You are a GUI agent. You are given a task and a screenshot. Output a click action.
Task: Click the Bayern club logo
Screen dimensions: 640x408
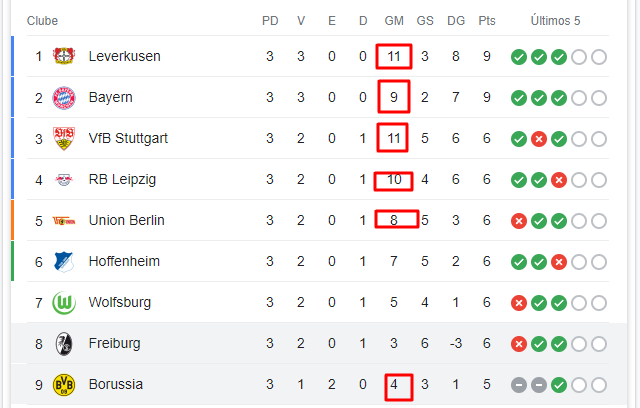(x=64, y=98)
